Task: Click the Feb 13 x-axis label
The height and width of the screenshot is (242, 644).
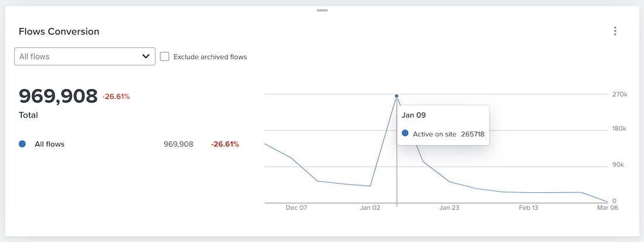Action: [x=528, y=208]
